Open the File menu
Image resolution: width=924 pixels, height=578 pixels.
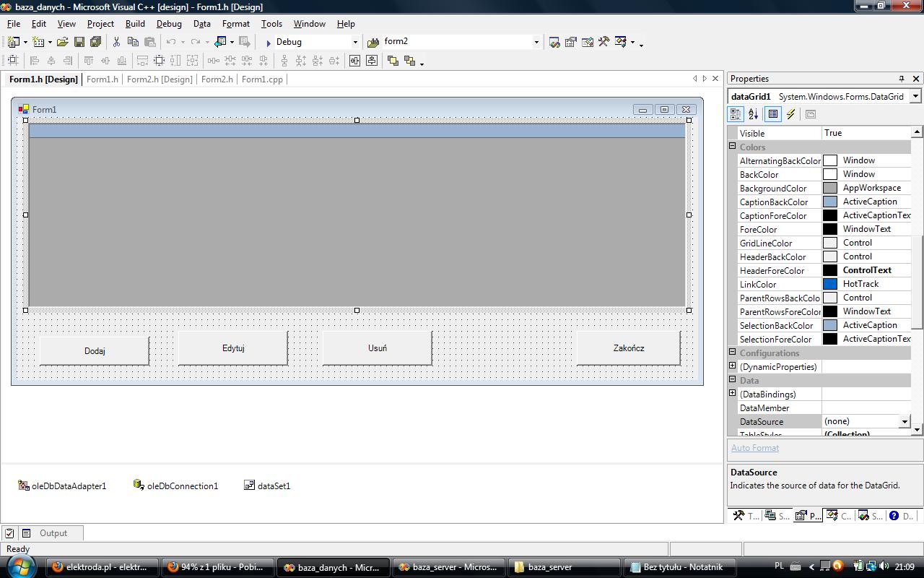[14, 23]
